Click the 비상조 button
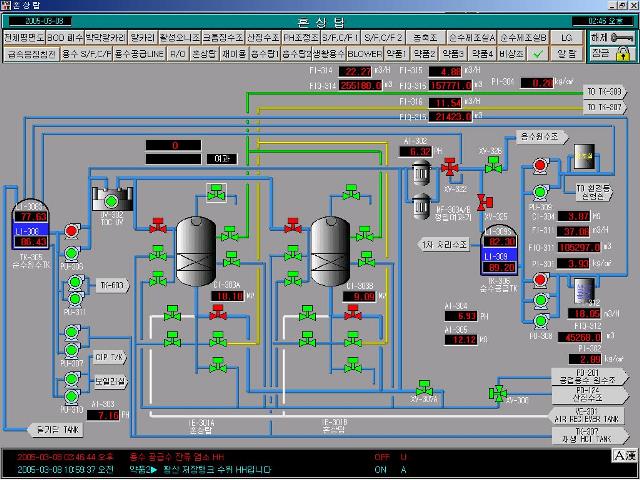This screenshot has height=480, width=640. pyautogui.click(x=511, y=53)
